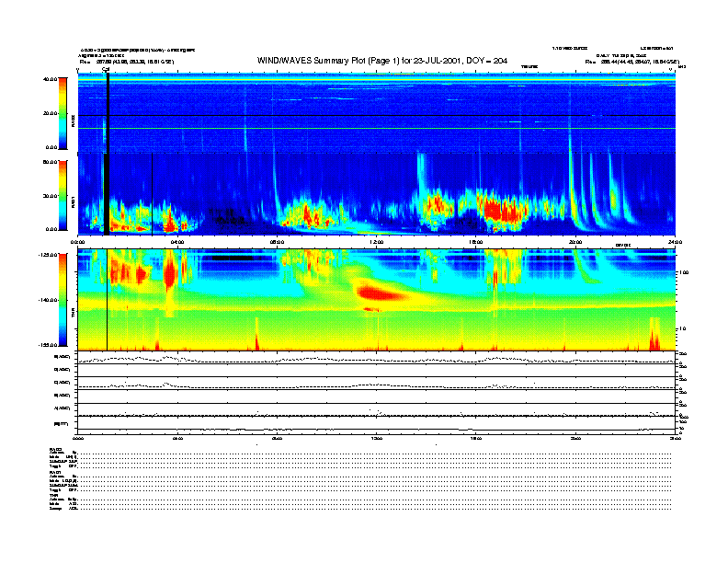728x563 pixels.
Task: Click the RAD2 color scale bar
Action: click(x=63, y=114)
